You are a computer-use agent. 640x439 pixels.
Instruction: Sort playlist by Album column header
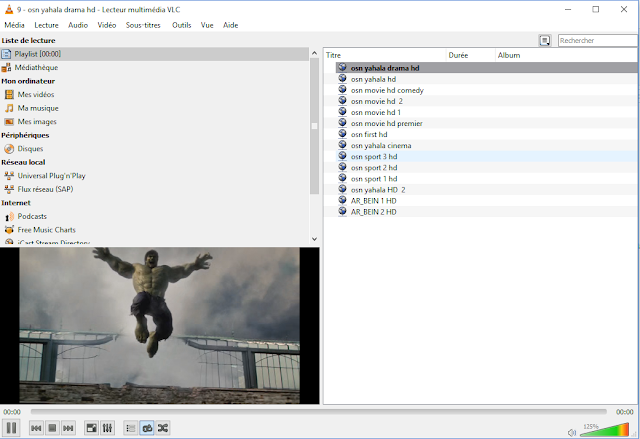pyautogui.click(x=566, y=55)
